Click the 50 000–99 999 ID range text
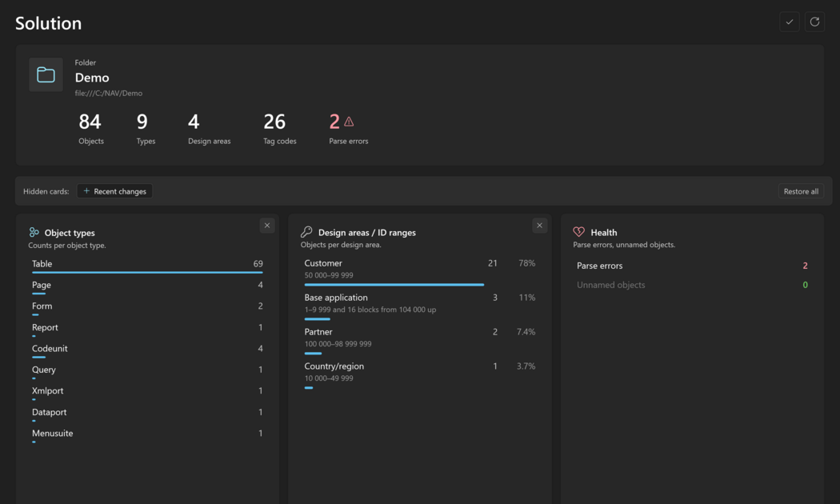 [329, 275]
